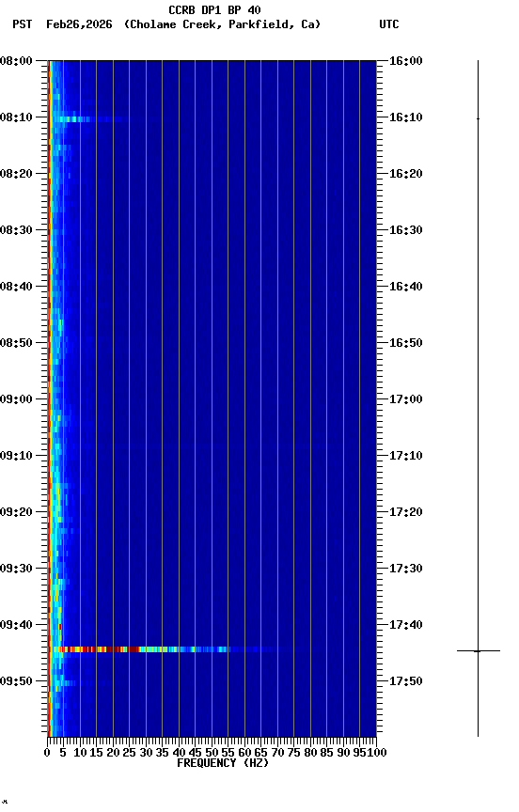
Task: Click the 15 Hz frequency axis label
Action: 96,753
